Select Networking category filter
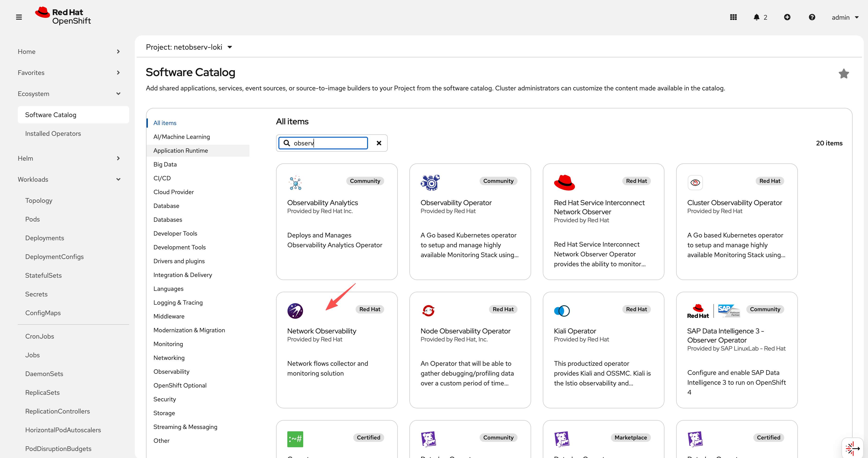868x458 pixels. pos(169,358)
